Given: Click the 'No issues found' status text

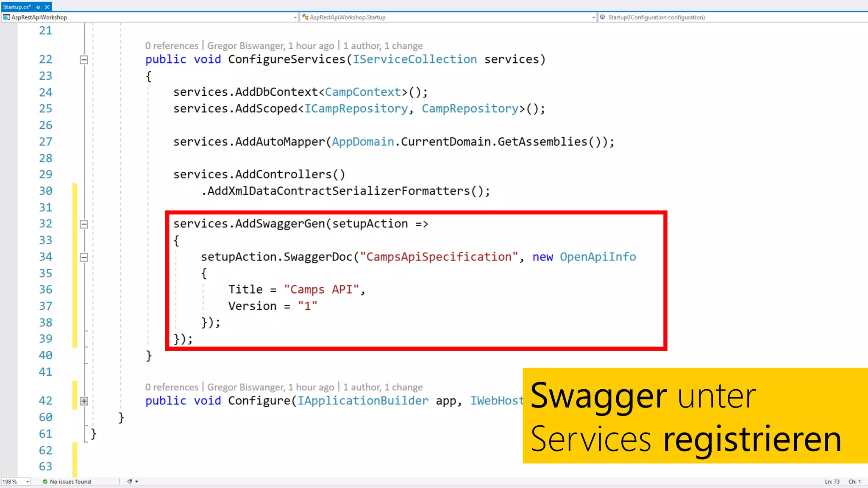Looking at the screenshot, I should coord(70,482).
